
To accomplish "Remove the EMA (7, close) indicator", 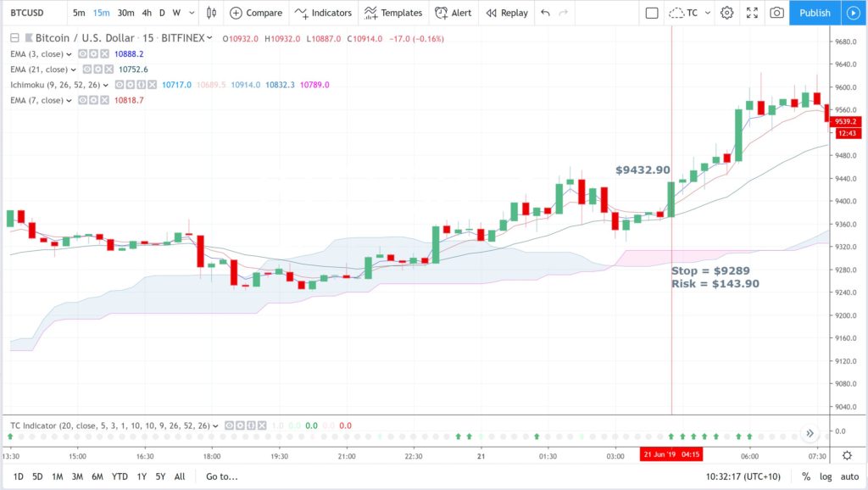I will (x=104, y=100).
